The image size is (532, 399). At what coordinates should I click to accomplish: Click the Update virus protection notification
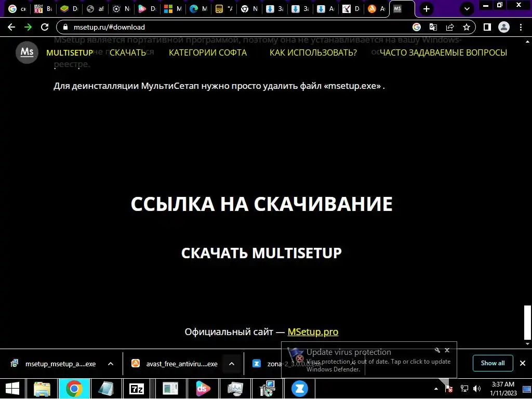pyautogui.click(x=369, y=360)
